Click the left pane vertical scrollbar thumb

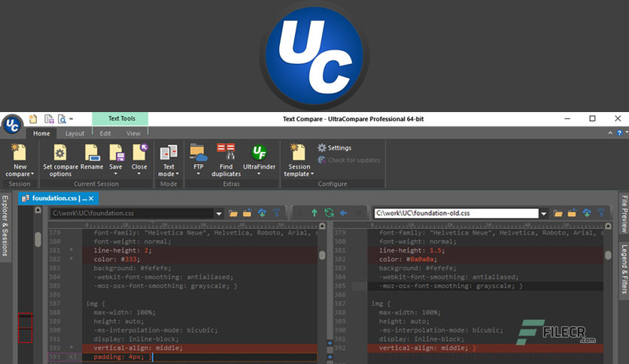point(322,255)
